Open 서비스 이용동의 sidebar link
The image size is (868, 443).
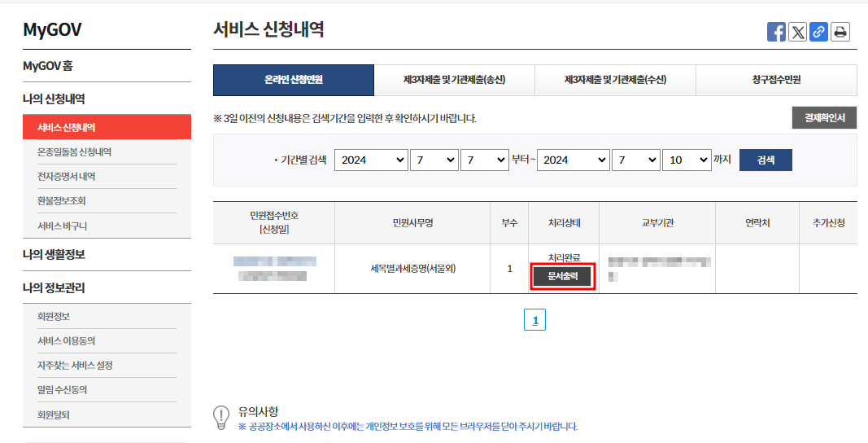(x=66, y=340)
